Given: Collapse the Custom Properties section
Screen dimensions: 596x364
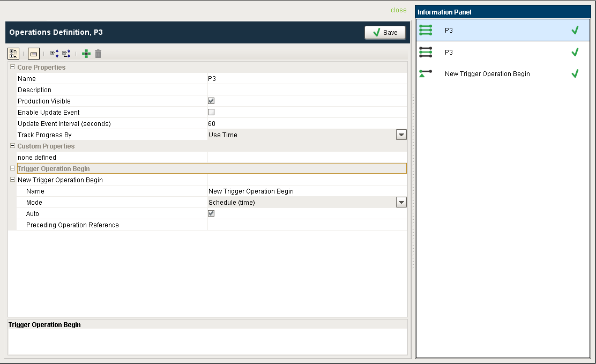Looking at the screenshot, I should click(12, 146).
